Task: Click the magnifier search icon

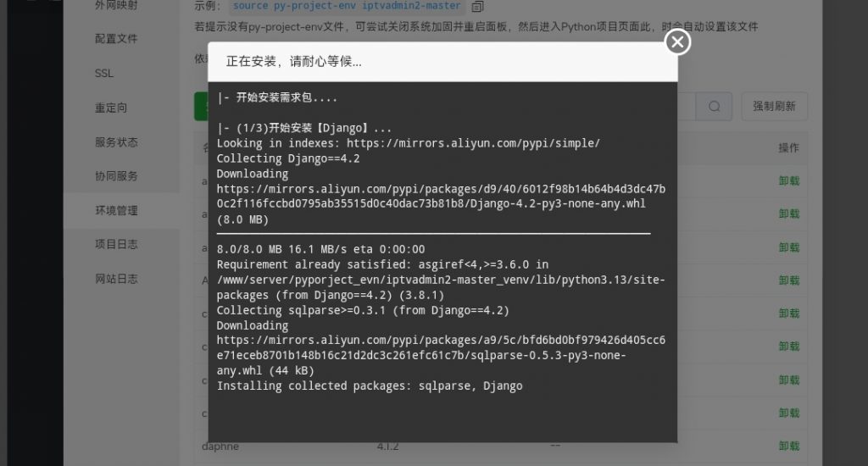Action: (x=715, y=107)
